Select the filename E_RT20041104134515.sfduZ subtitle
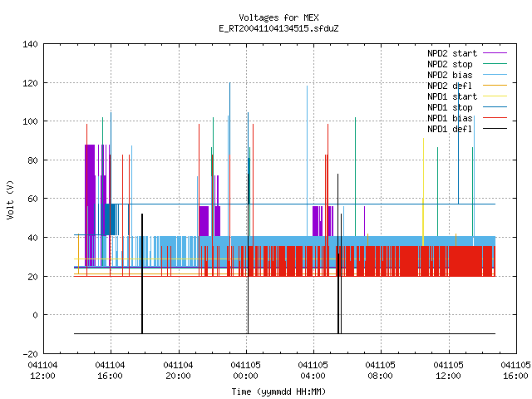 (x=278, y=28)
